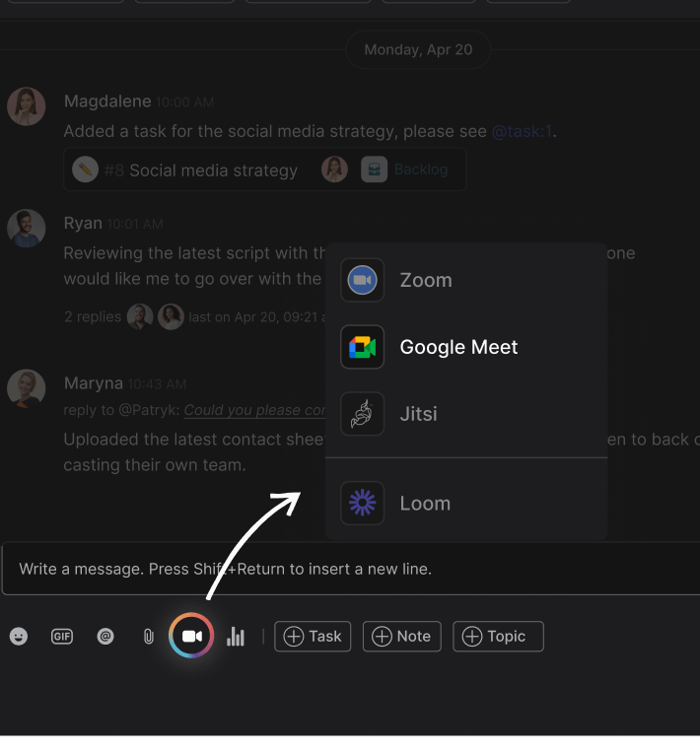Click the assignee avatar on Social media strategy card
This screenshot has height=752, width=700.
coord(334,170)
